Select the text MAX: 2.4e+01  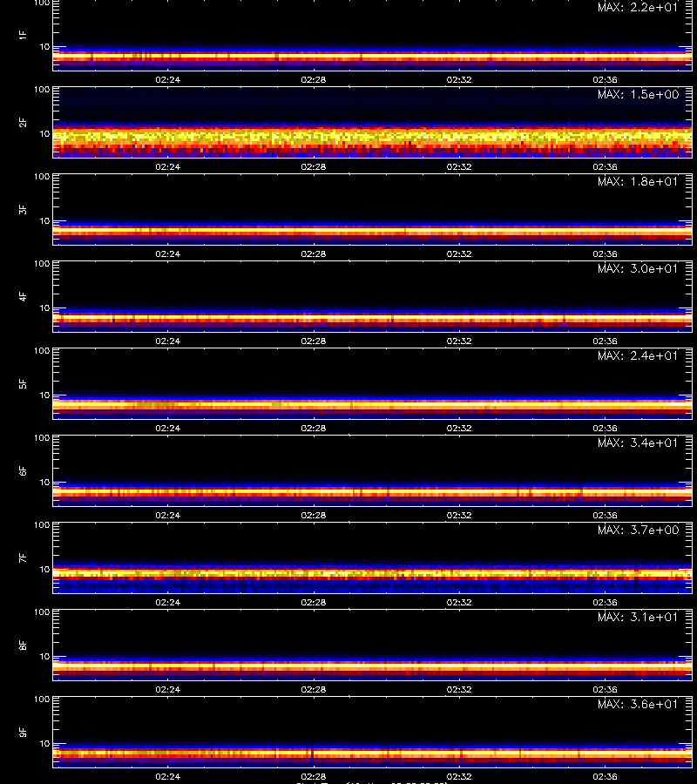638,355
